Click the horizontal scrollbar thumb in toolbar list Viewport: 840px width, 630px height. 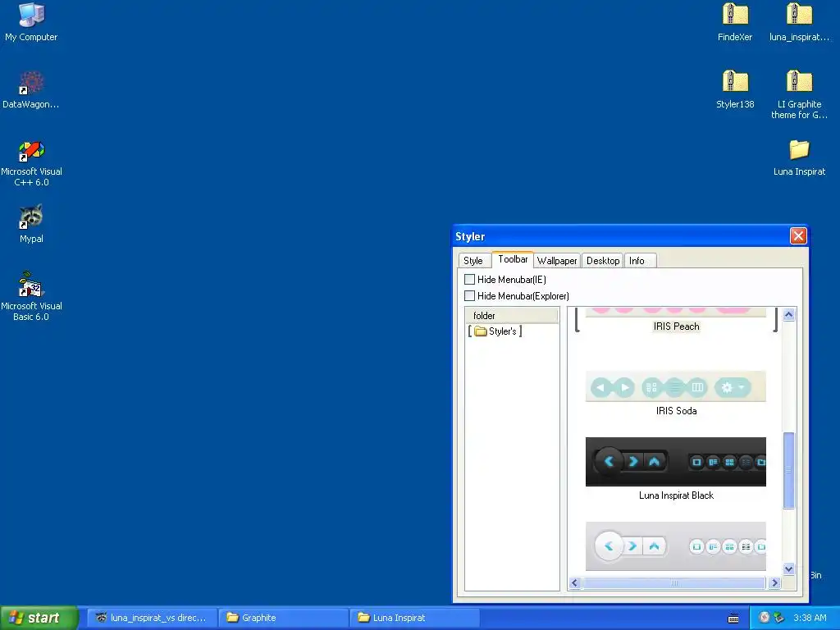674,583
